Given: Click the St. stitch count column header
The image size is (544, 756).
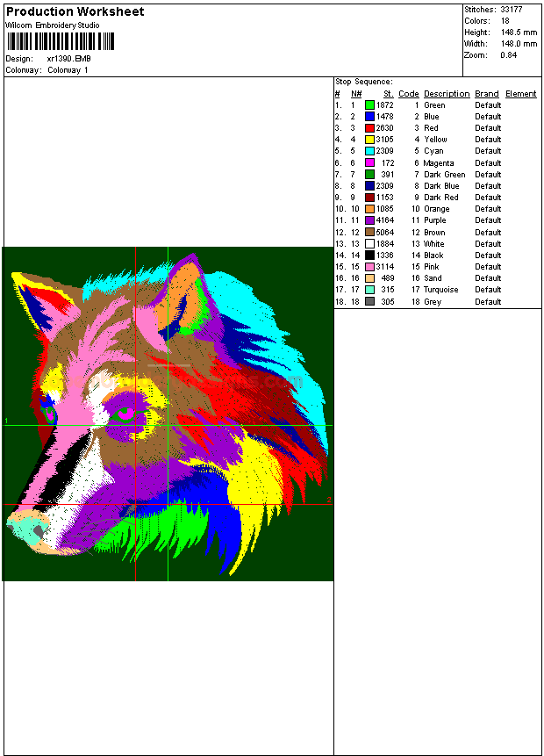Looking at the screenshot, I should tap(388, 94).
